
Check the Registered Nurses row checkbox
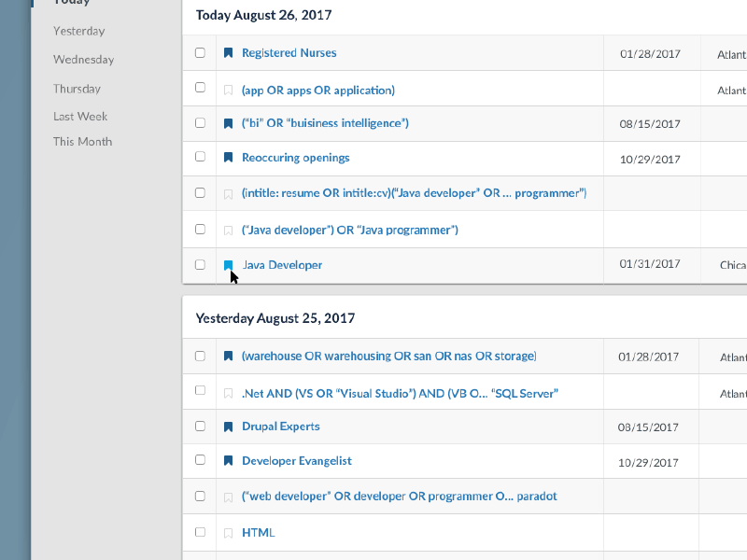click(200, 53)
